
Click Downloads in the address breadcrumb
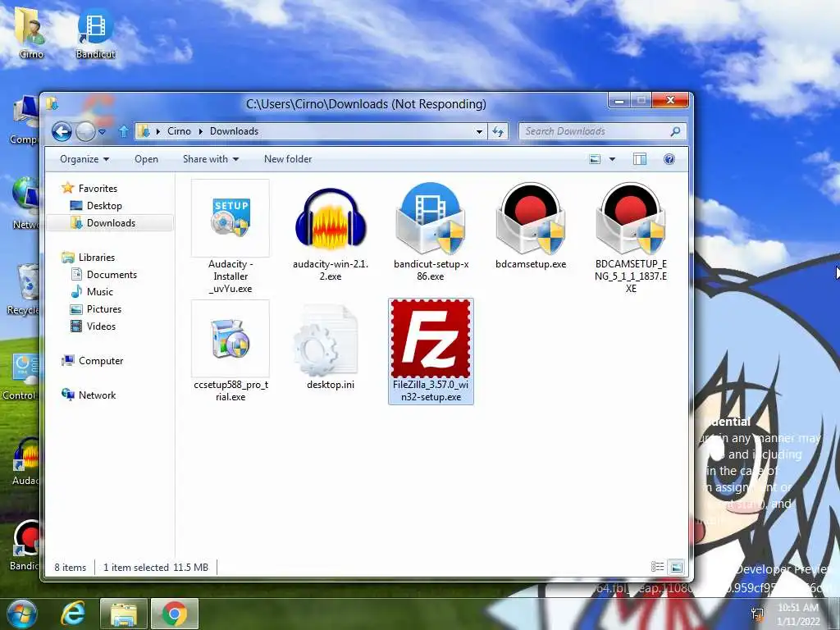234,131
